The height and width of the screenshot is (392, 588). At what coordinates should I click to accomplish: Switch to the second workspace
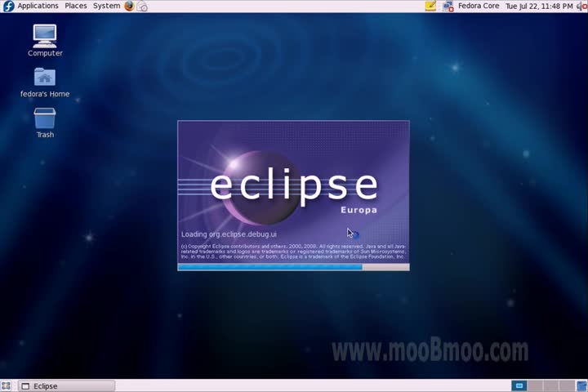(x=535, y=385)
